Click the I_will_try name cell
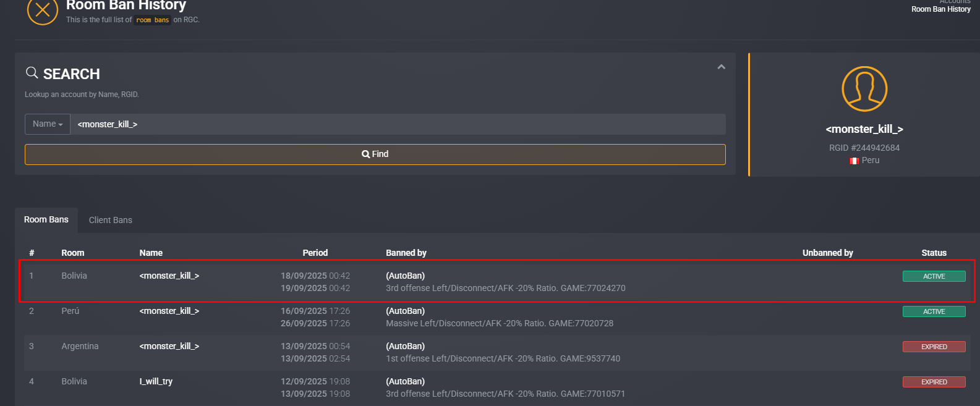The image size is (980, 406). tap(156, 381)
